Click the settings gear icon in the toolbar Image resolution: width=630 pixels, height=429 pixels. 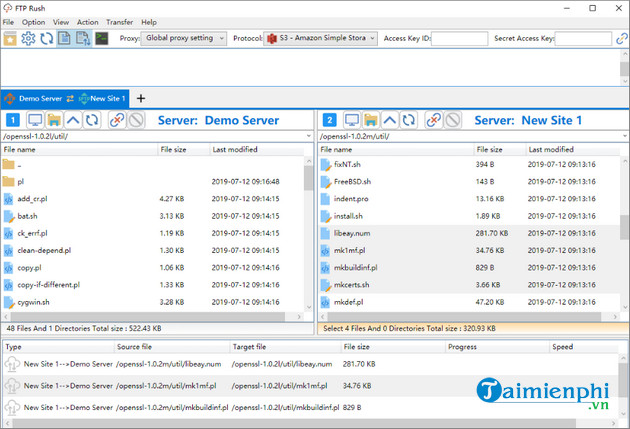pos(28,38)
